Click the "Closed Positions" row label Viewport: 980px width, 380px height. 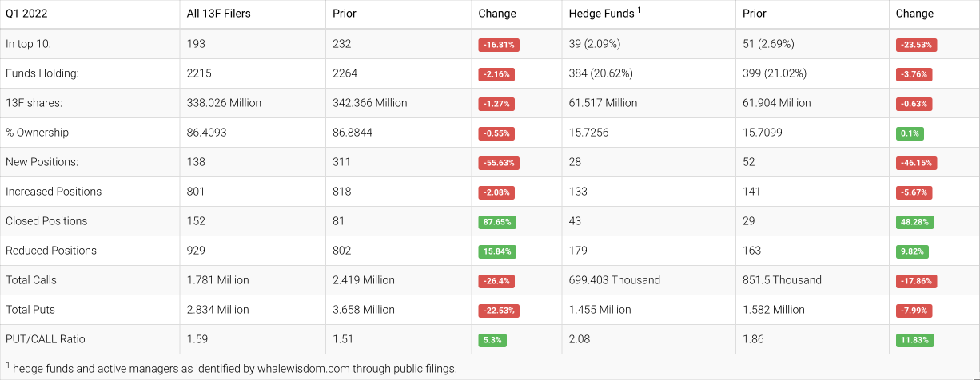(x=46, y=221)
